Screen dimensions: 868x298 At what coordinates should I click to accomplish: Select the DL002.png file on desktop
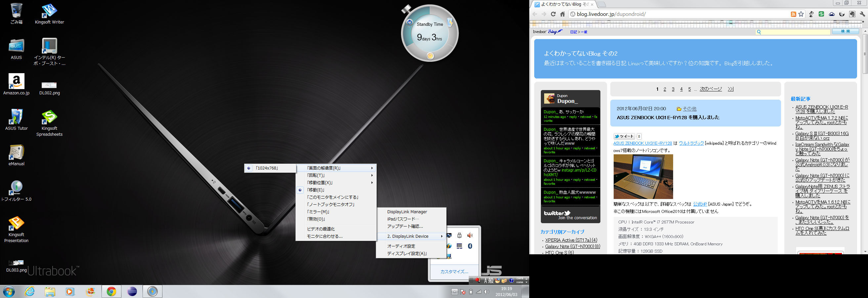click(x=49, y=88)
